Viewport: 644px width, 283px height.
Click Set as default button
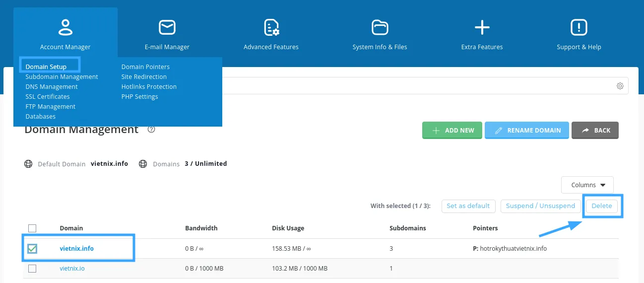468,206
